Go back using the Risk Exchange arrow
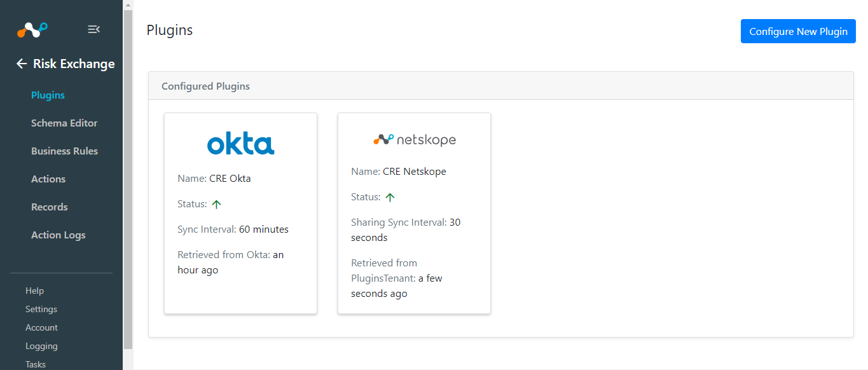 tap(22, 64)
